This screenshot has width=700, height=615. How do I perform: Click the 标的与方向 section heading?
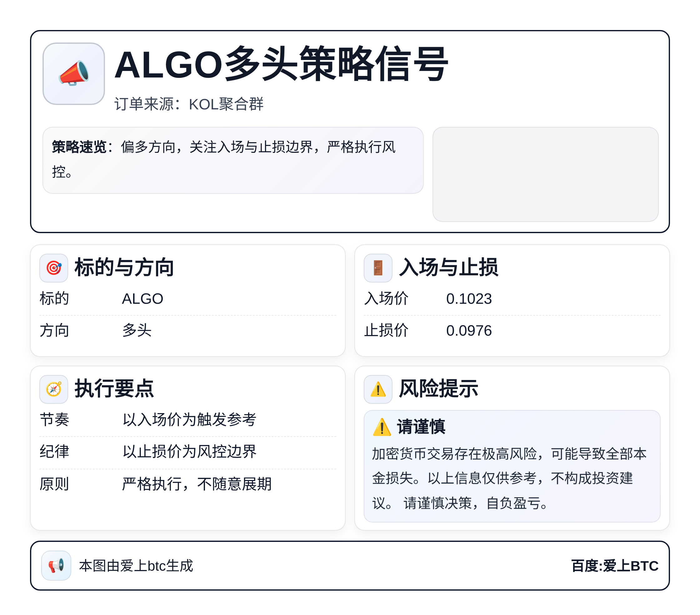click(x=124, y=267)
